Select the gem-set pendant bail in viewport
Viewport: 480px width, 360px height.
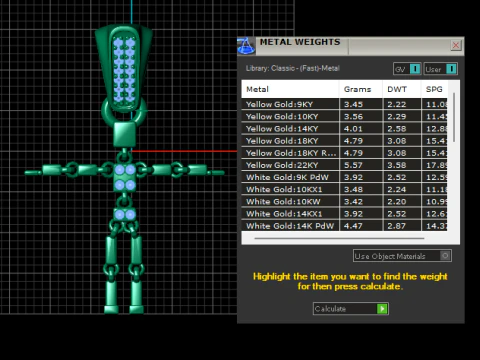coord(124,68)
